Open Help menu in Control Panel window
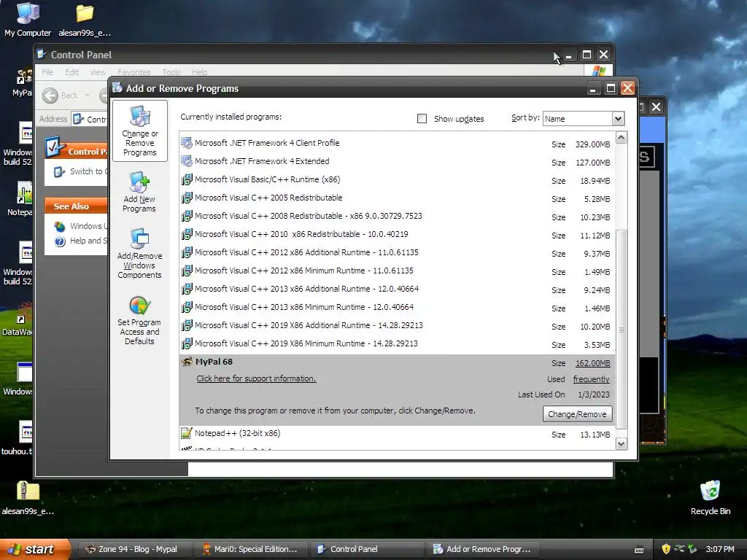Viewport: 747px width, 560px height. click(200, 72)
